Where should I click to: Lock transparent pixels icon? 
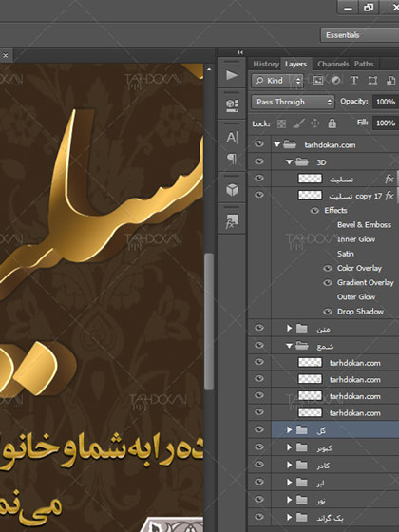[281, 123]
